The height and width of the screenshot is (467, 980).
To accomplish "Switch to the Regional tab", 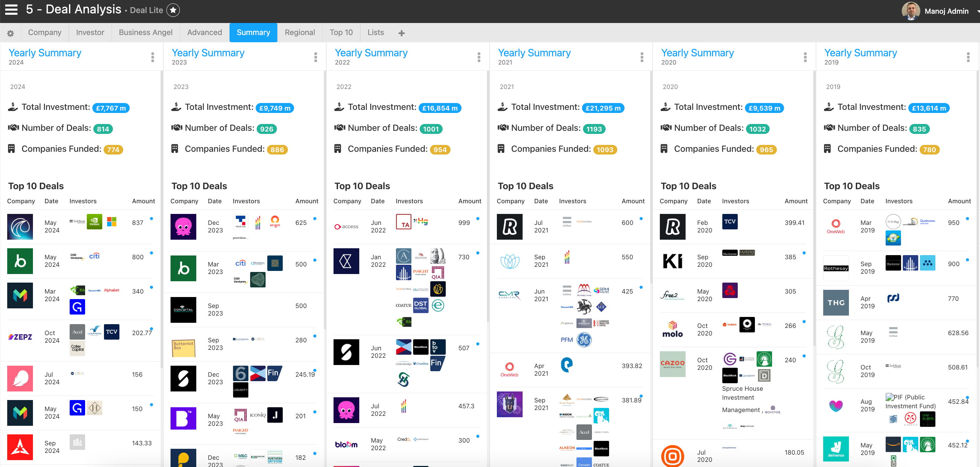I will pyautogui.click(x=300, y=33).
